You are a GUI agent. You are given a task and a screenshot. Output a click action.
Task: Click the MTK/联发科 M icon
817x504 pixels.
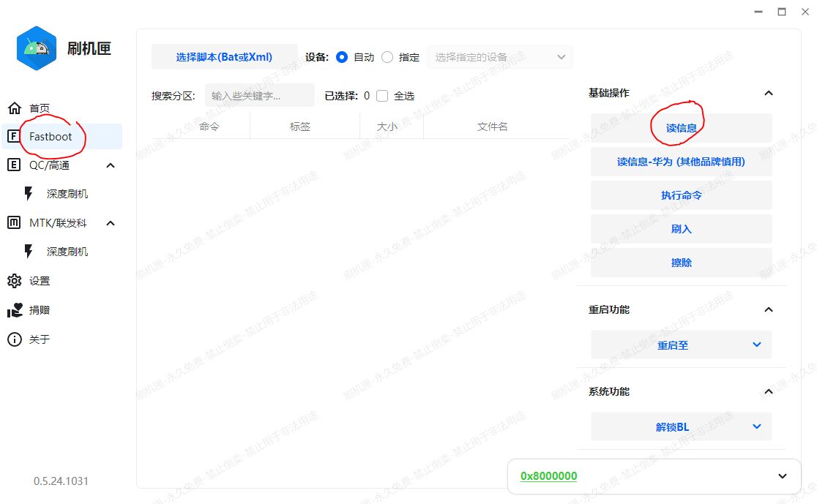14,223
